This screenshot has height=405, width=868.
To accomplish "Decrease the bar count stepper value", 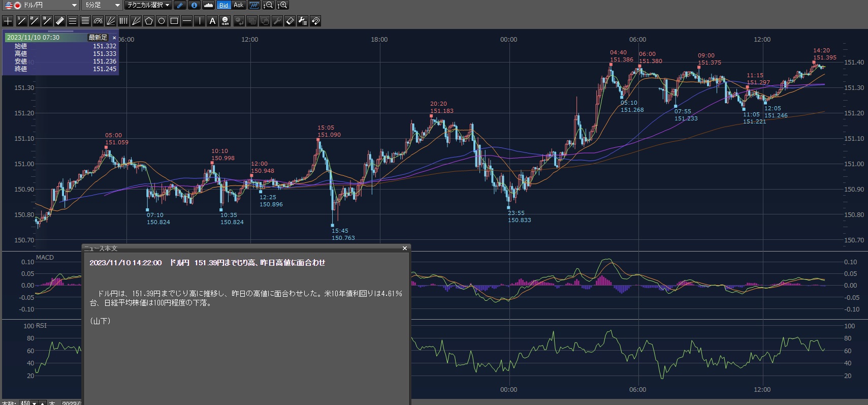I will pos(34,403).
